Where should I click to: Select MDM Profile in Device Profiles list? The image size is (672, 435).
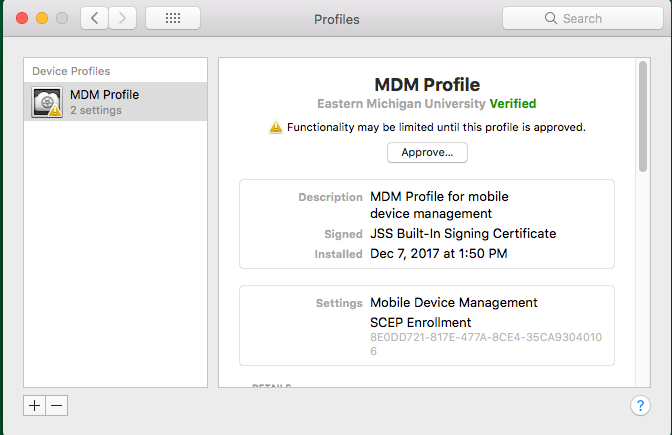click(115, 102)
